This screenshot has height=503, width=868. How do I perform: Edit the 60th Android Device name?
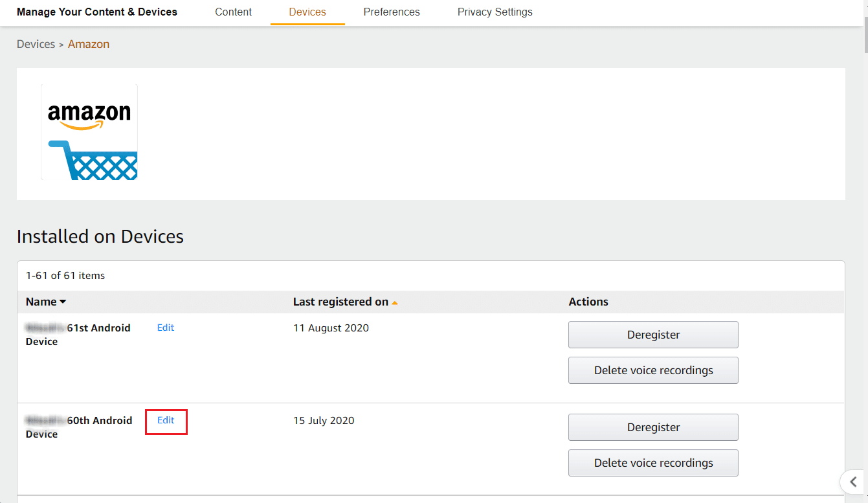click(x=166, y=420)
